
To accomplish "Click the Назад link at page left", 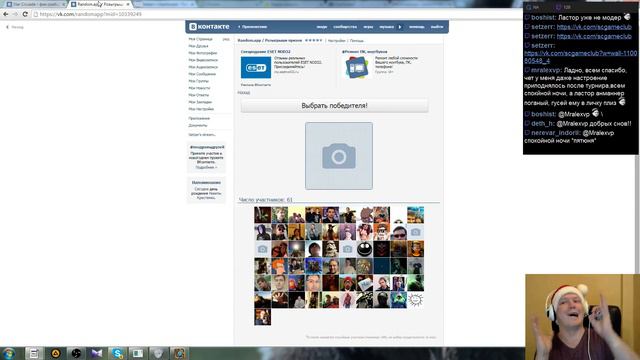I will tap(15, 27).
